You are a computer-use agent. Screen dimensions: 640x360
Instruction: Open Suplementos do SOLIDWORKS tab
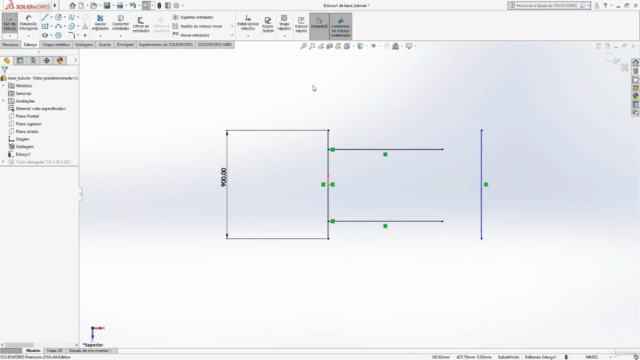[165, 44]
